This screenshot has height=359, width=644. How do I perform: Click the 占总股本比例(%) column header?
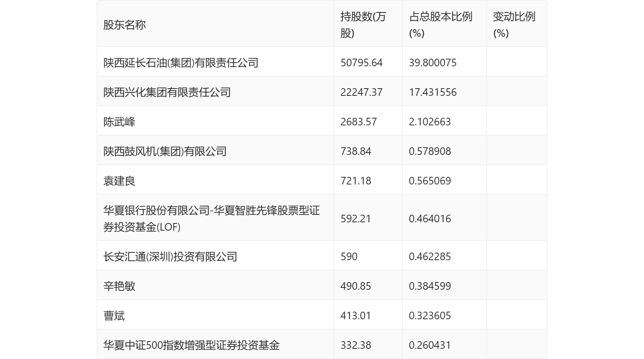coord(441,25)
